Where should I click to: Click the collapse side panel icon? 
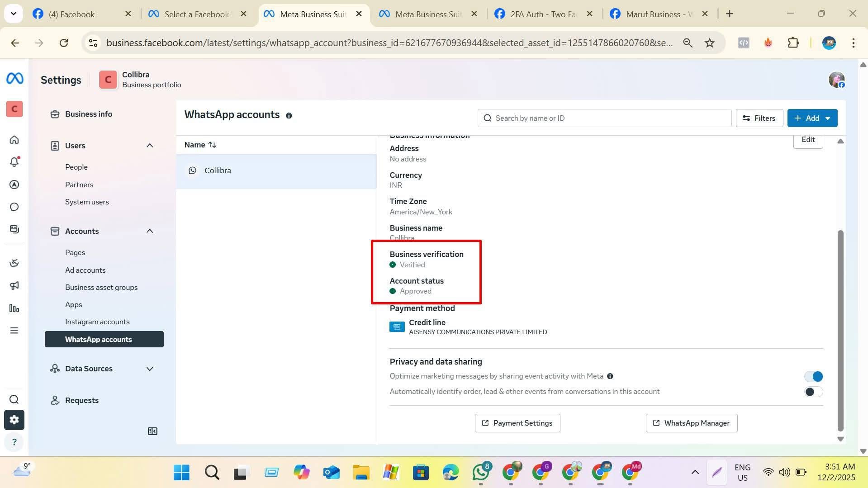point(152,431)
